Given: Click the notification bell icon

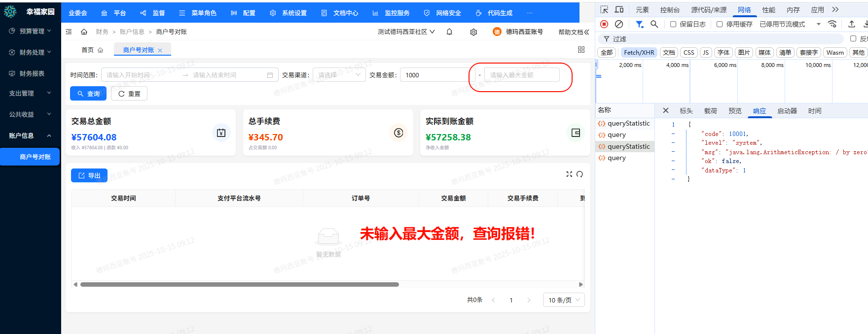Looking at the screenshot, I should pos(449,32).
